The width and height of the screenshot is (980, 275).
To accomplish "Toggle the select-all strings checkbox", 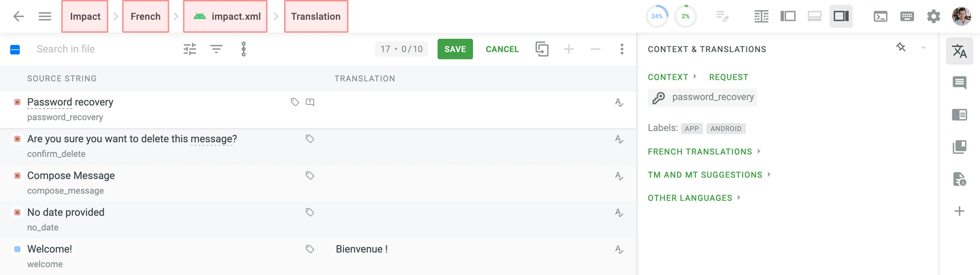I will [15, 49].
